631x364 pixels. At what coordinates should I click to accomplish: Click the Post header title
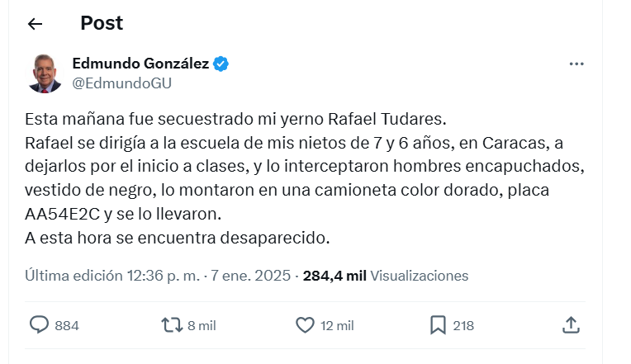point(102,24)
